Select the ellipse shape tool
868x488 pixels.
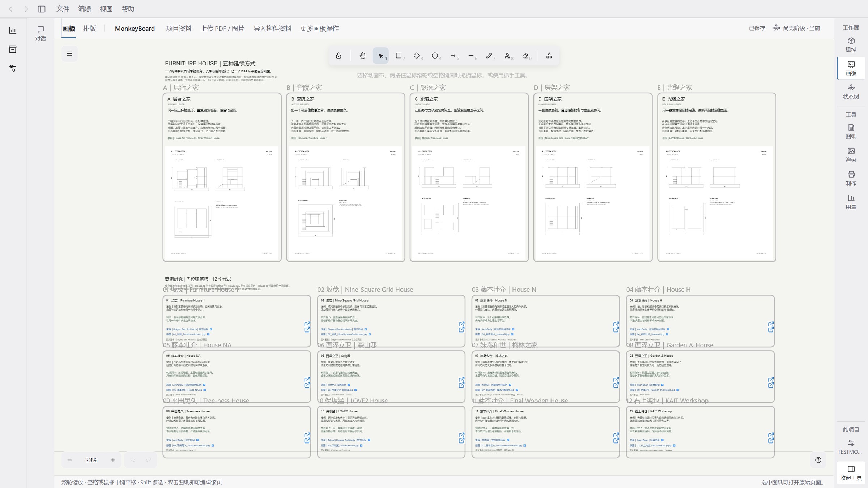point(435,56)
